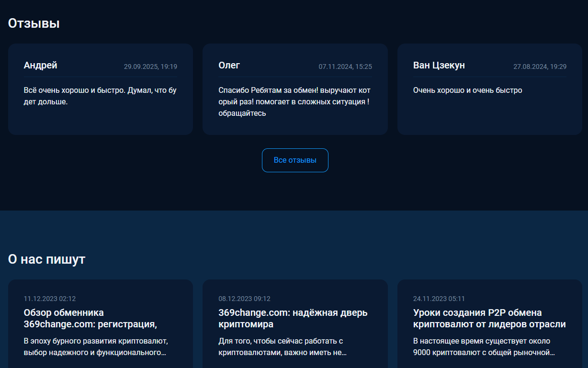This screenshot has width=588, height=368.
Task: Click the review date 29.09.2025, 19:19
Action: (x=150, y=67)
